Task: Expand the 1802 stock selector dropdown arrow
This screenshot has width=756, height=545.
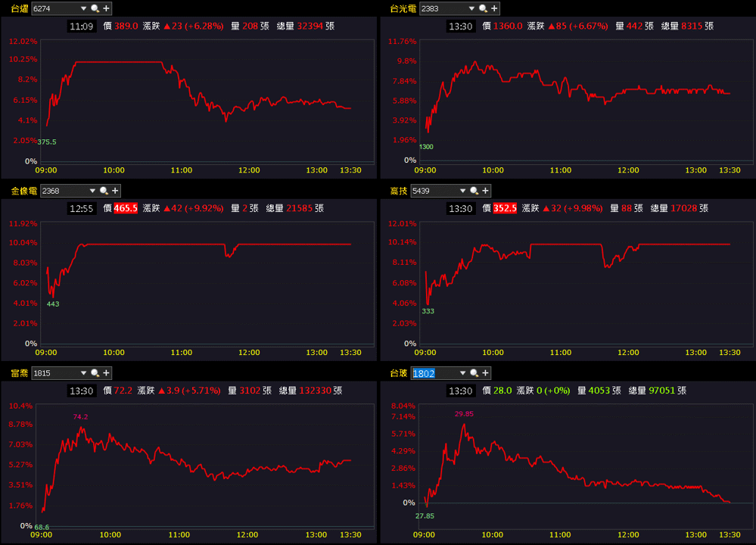Action: (462, 373)
